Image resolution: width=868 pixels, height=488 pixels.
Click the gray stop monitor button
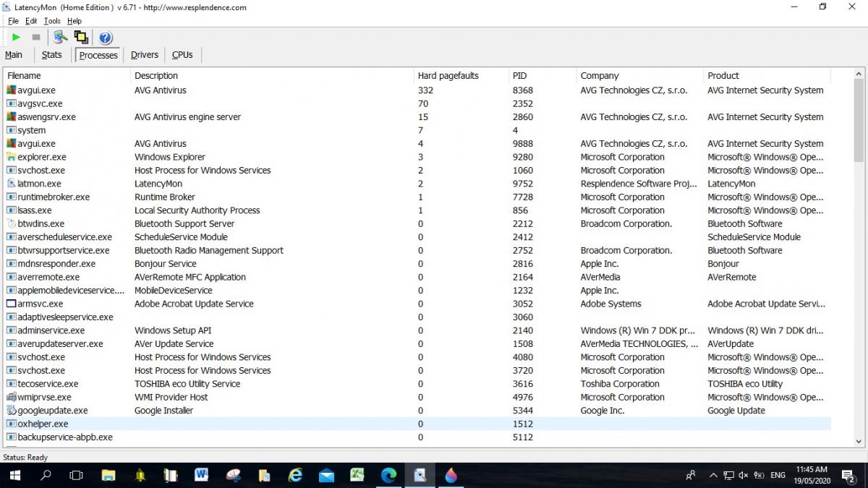[36, 37]
